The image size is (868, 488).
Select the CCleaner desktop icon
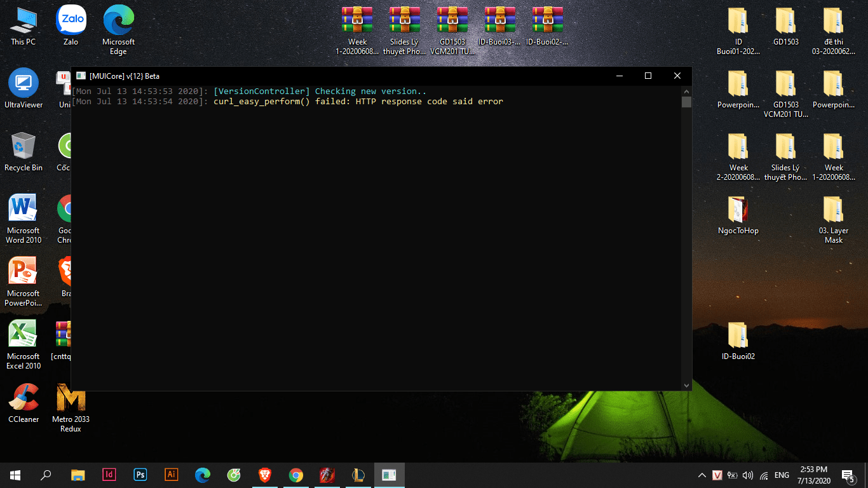click(24, 403)
